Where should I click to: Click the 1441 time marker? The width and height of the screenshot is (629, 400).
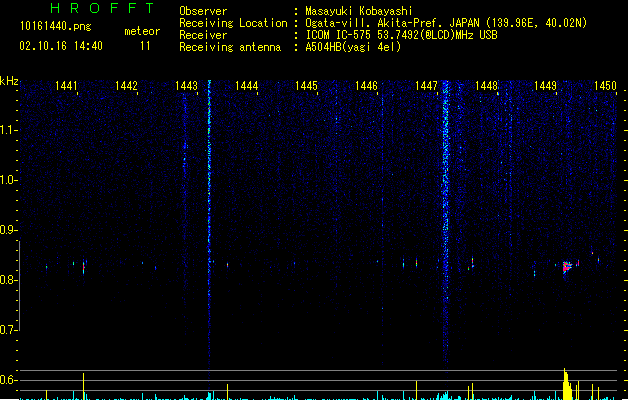[x=66, y=86]
